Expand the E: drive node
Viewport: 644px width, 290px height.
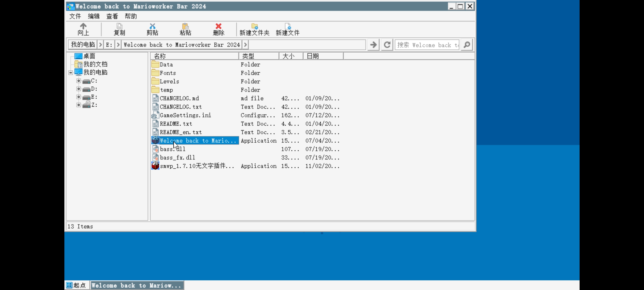pyautogui.click(x=79, y=97)
